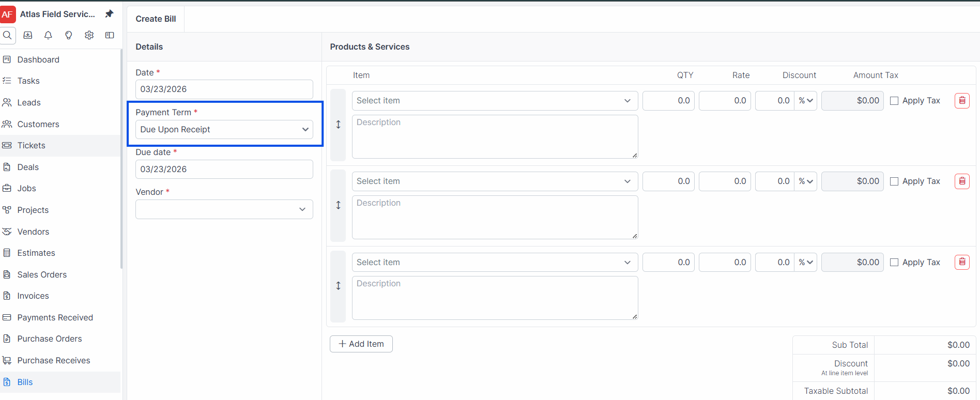Go to the Vendors page

click(x=60, y=232)
